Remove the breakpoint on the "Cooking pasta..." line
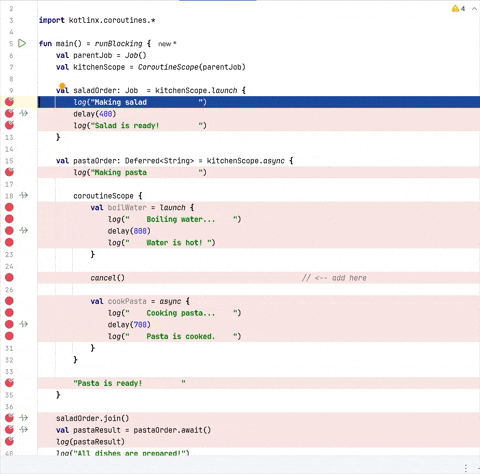The image size is (480, 474). [9, 313]
